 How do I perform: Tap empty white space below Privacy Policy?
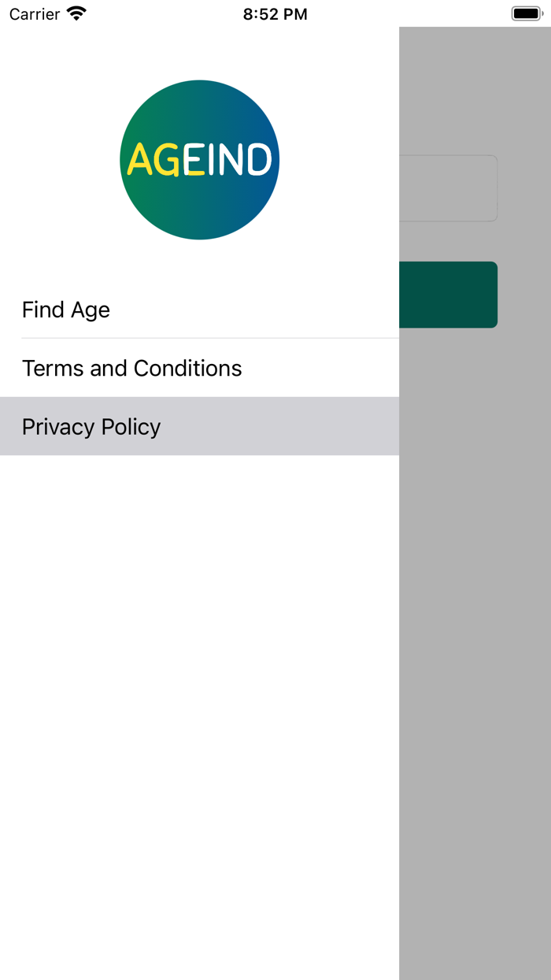199,670
